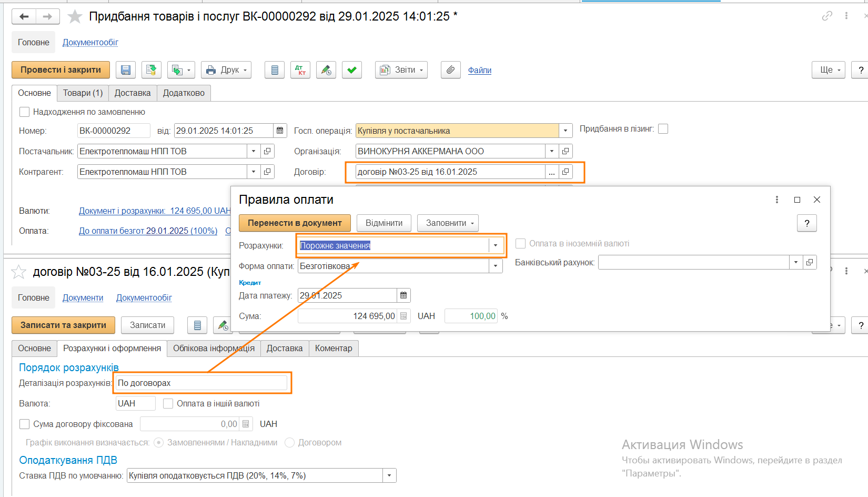Add contract form to favorites star
The width and height of the screenshot is (868, 497).
tap(19, 272)
